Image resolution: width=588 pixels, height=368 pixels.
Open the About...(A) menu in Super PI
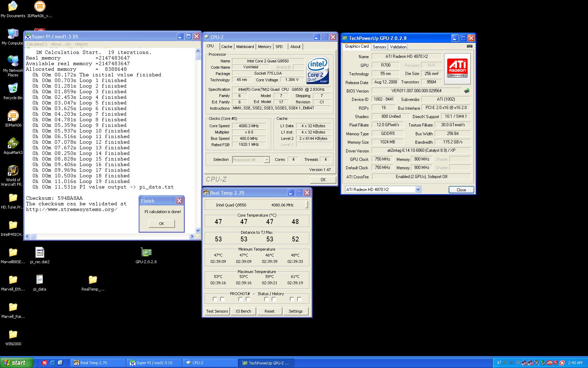pos(61,44)
